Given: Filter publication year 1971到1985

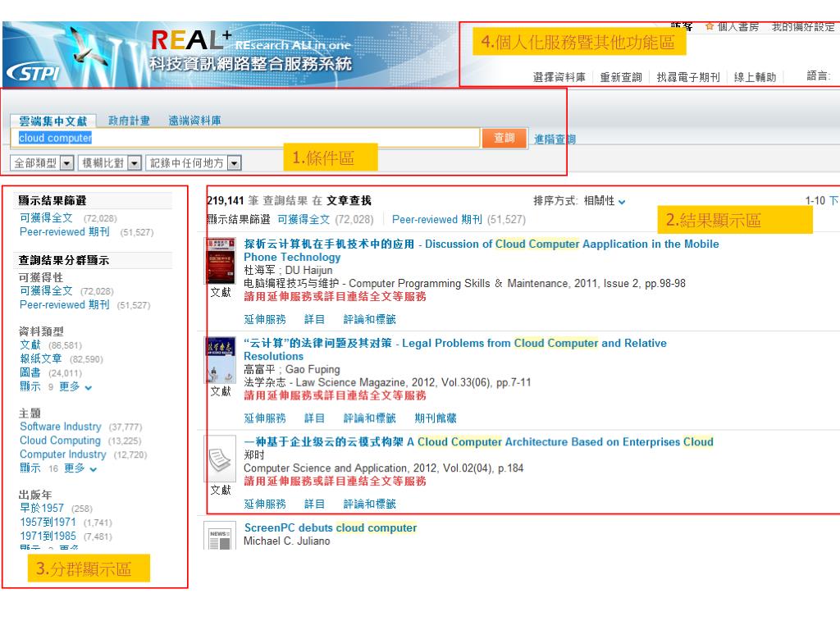Looking at the screenshot, I should [48, 536].
